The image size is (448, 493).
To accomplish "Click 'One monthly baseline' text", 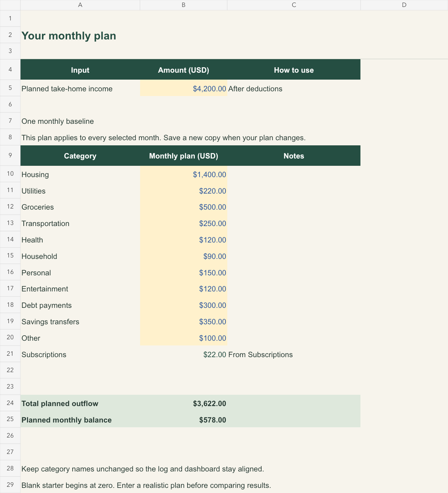I will point(58,121).
